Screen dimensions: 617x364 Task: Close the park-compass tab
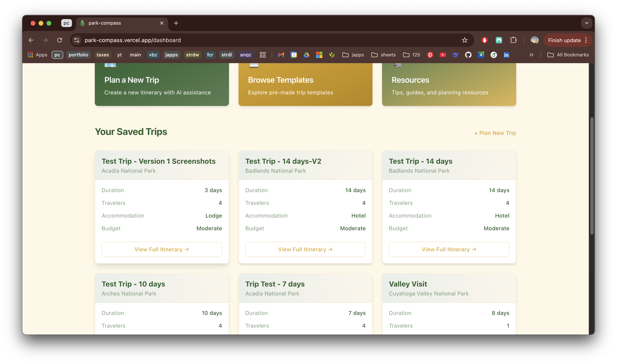[162, 23]
